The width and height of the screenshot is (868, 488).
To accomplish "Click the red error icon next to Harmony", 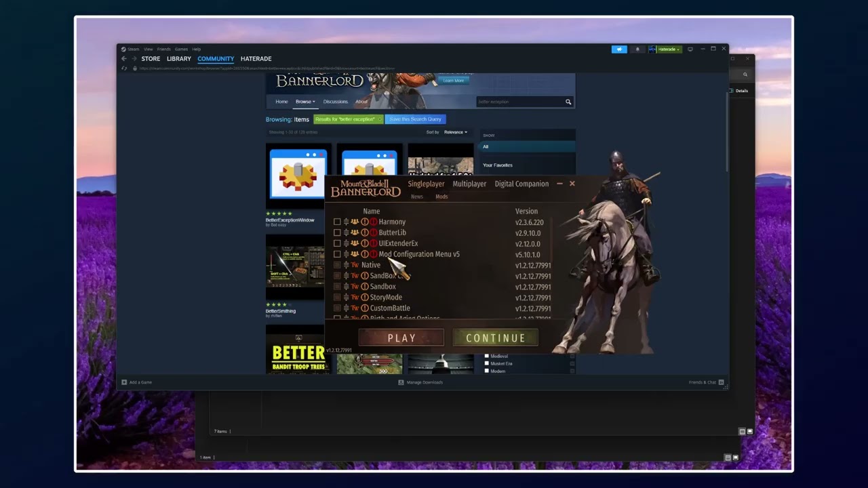I will pyautogui.click(x=373, y=222).
